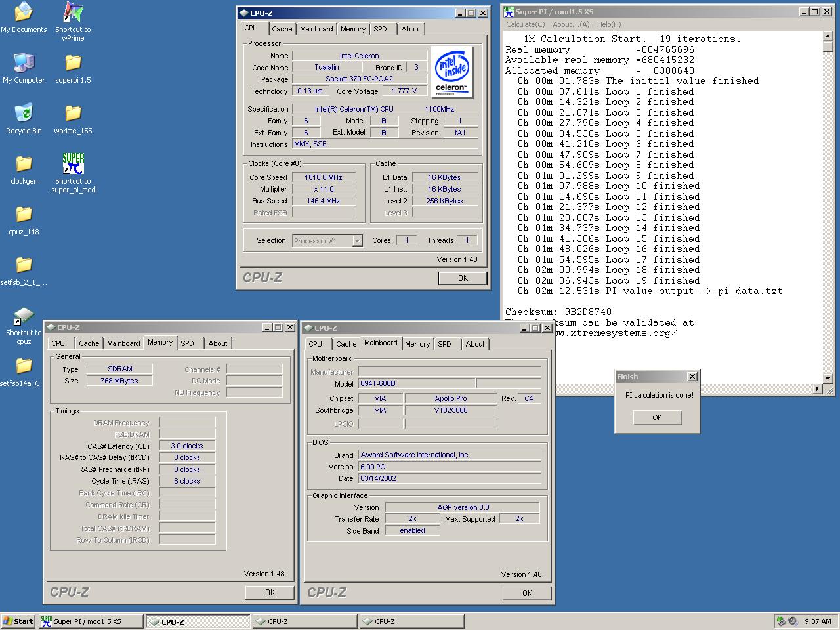Open the Recycle Bin icon
This screenshot has height=630, width=840.
pyautogui.click(x=24, y=113)
